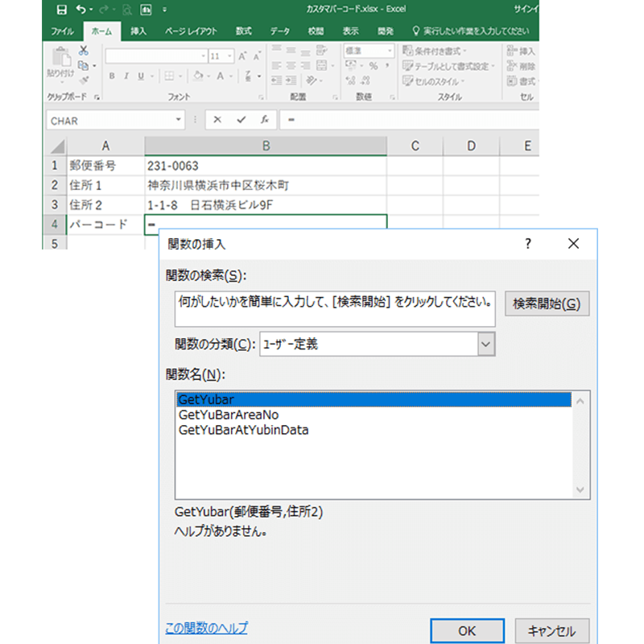Toggle underline formatting with the U icon
Viewport: 644px width, 644px height.
coord(140,75)
